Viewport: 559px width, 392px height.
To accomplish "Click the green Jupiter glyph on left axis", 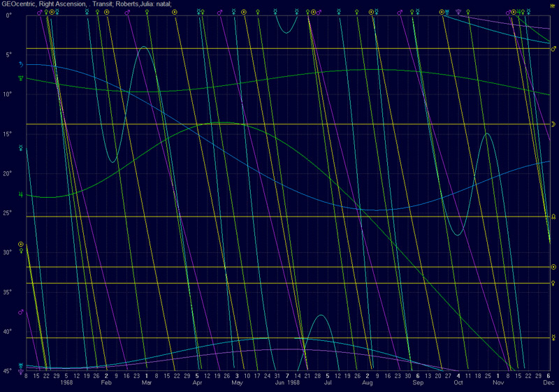I will pyautogui.click(x=21, y=194).
